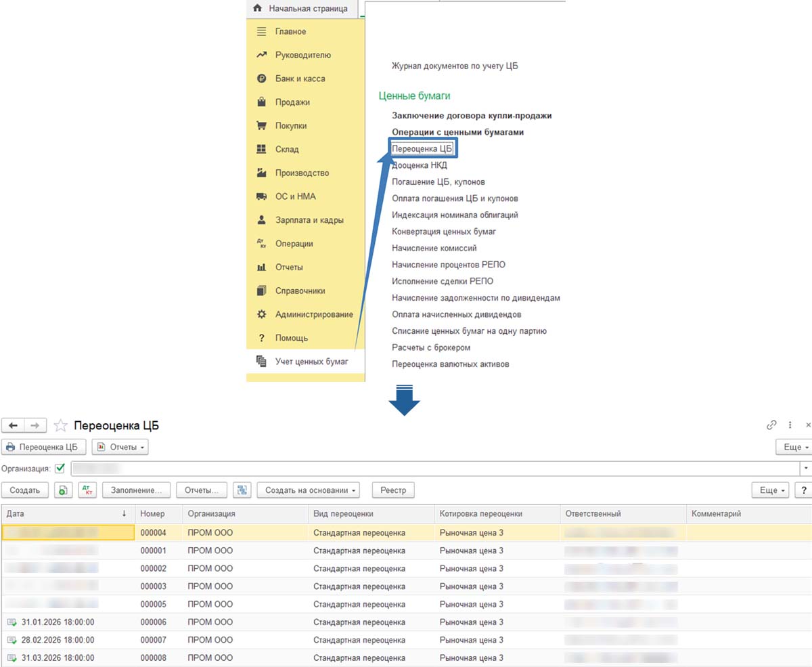This screenshot has height=667, width=812.
Task: Click the Продажи shopping bag icon
Action: 262,102
